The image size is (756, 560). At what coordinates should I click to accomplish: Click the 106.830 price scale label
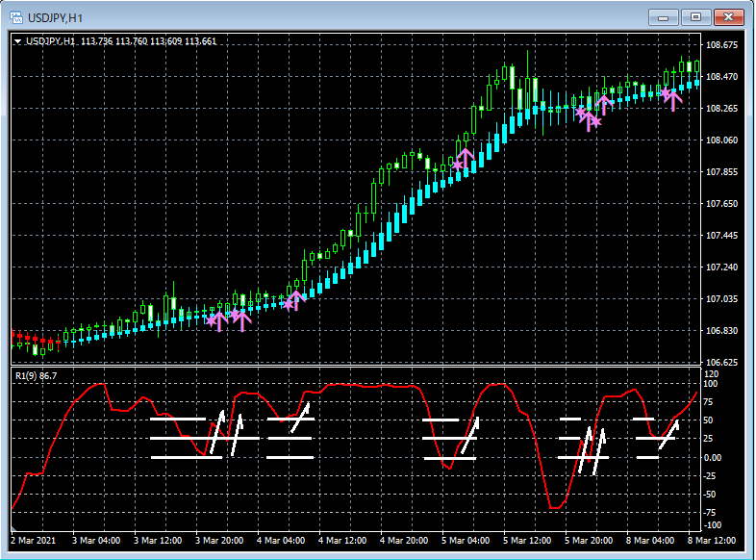[721, 331]
